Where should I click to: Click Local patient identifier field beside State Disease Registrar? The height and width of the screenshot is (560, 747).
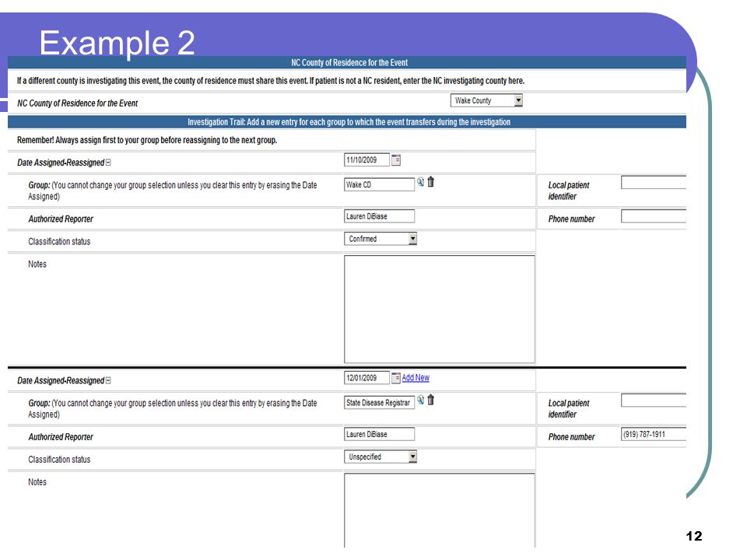(x=654, y=401)
